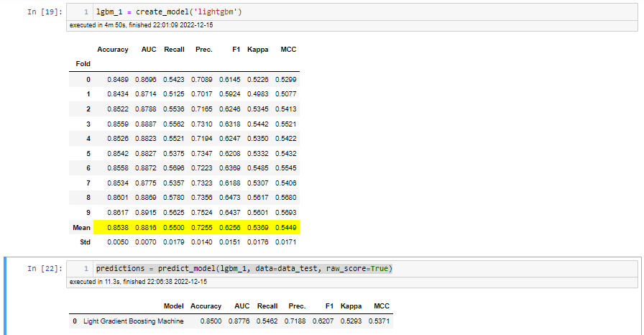
Task: Select fold 5 precision value 0.7347
Action: pos(202,154)
